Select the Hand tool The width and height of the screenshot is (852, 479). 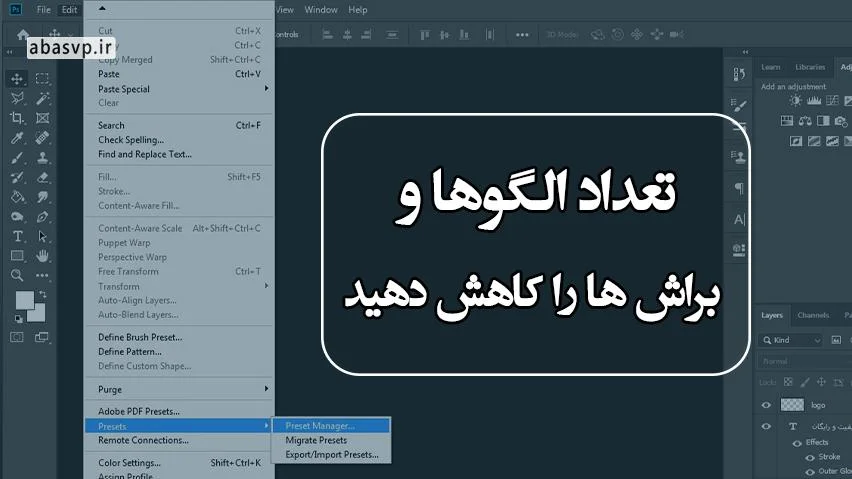(42, 256)
